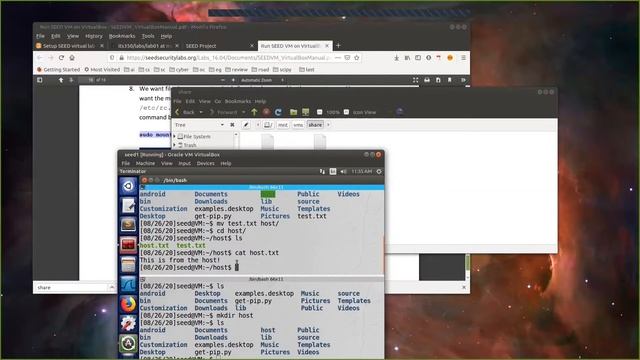The image size is (640, 360).
Task: Open the scipy bookmarks folder
Action: pyautogui.click(x=282, y=70)
